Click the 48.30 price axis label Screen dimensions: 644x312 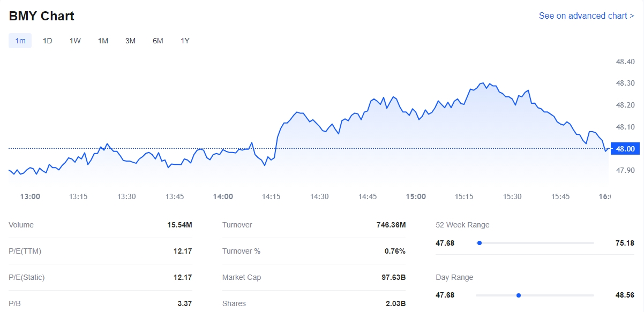coord(625,83)
